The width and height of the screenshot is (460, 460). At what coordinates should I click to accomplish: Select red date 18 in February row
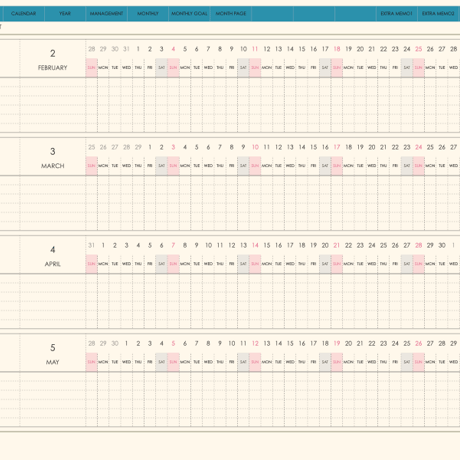click(x=337, y=49)
